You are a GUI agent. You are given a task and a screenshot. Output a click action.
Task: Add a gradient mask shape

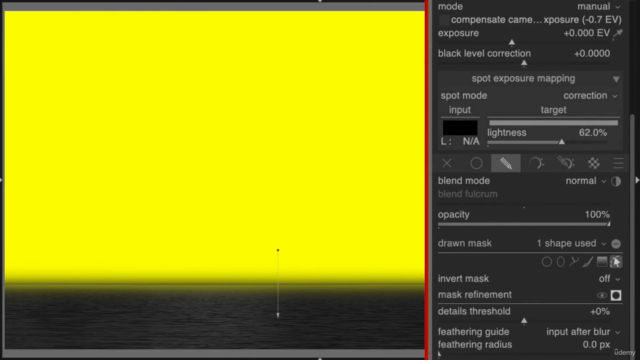pos(602,262)
